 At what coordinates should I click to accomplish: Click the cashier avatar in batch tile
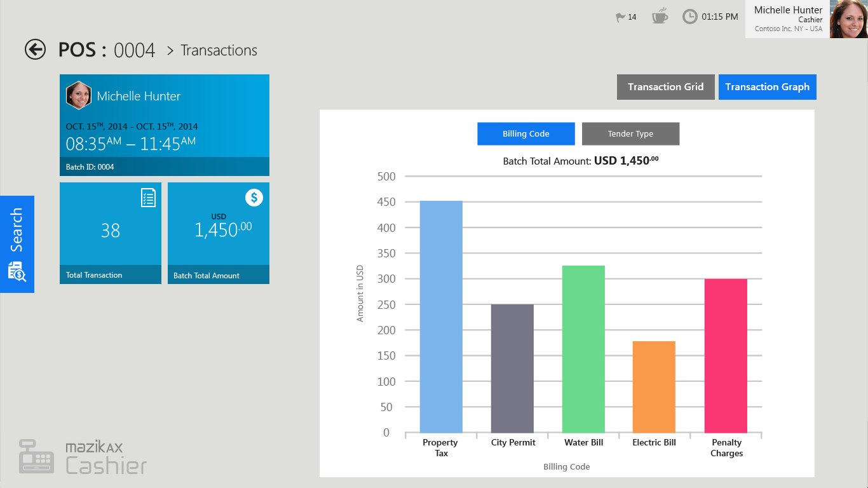tap(79, 96)
